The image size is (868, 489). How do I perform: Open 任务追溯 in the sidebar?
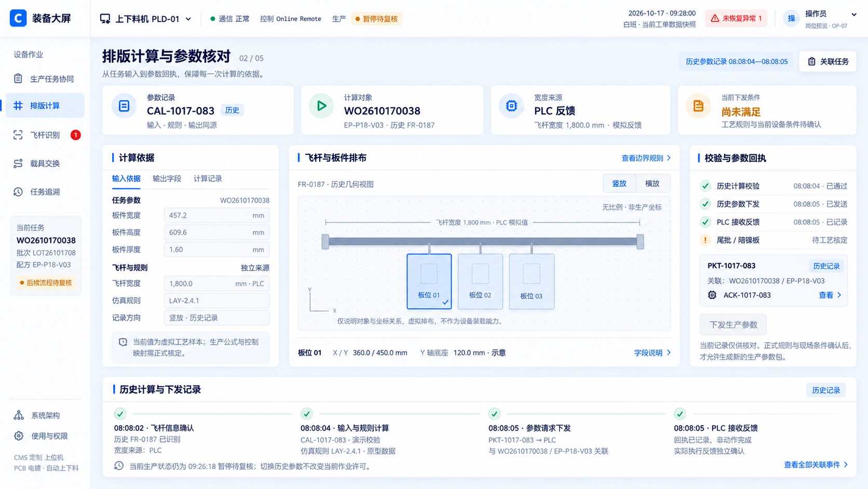(45, 192)
